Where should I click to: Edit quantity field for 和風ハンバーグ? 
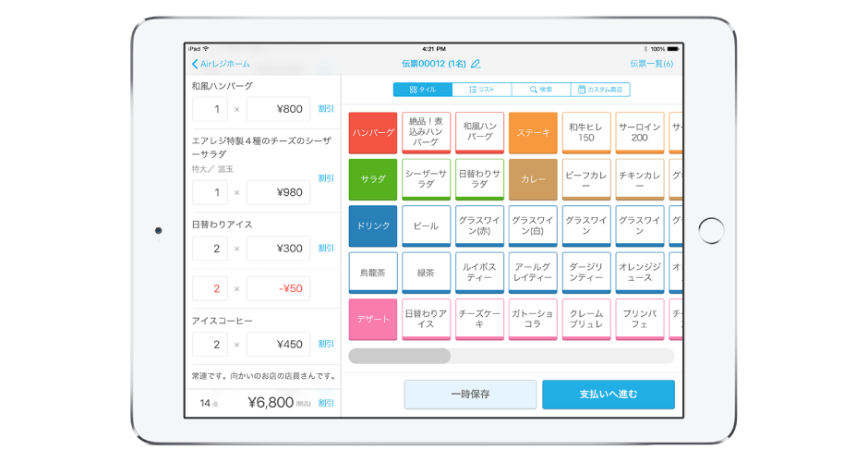(211, 109)
